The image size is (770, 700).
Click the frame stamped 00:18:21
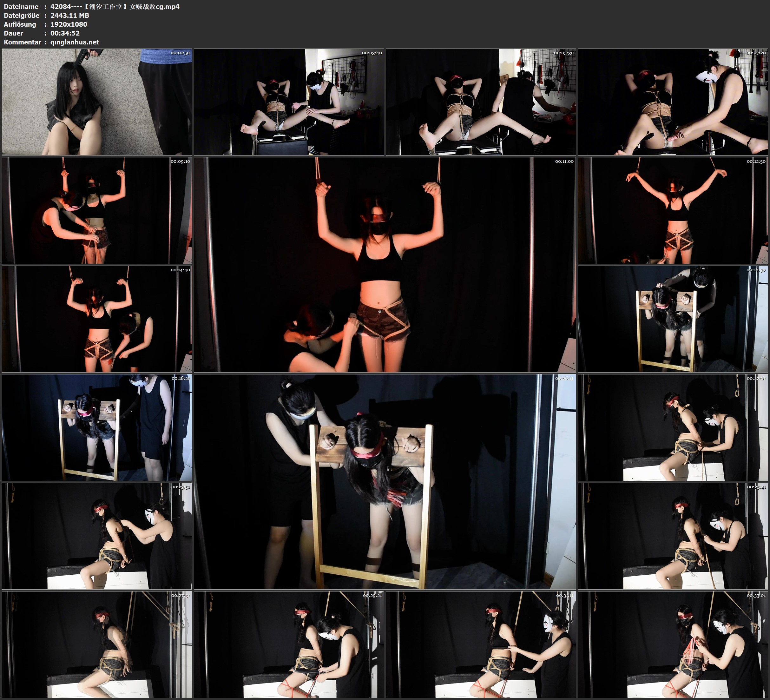(x=97, y=427)
